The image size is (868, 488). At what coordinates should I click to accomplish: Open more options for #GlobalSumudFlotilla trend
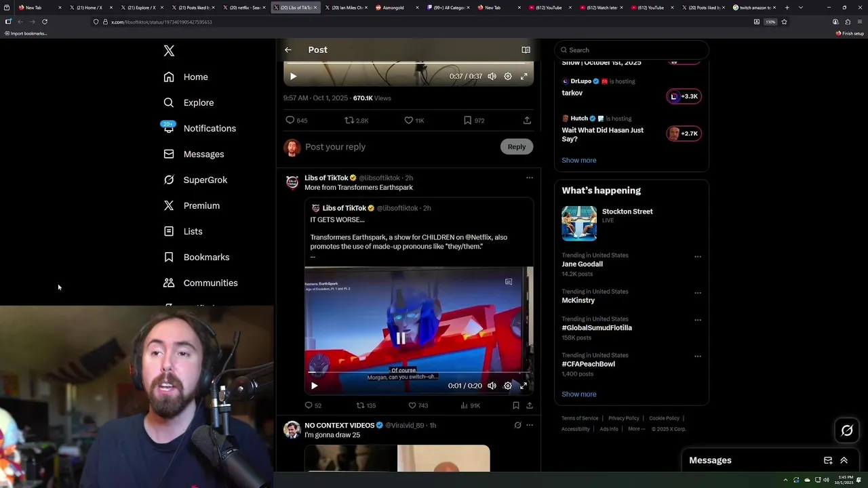[698, 320]
